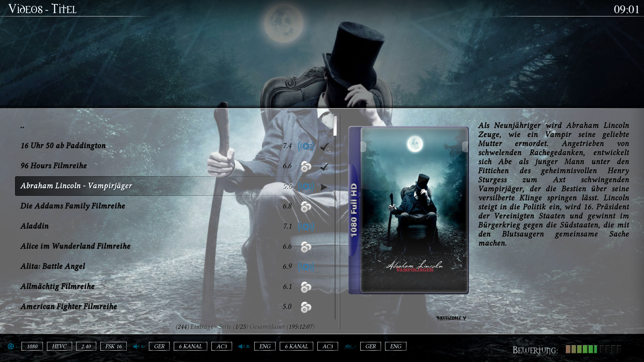The image size is (644, 362).
Task: Click the 5.6 rating for Abraham Lincoln
Action: pyautogui.click(x=287, y=186)
